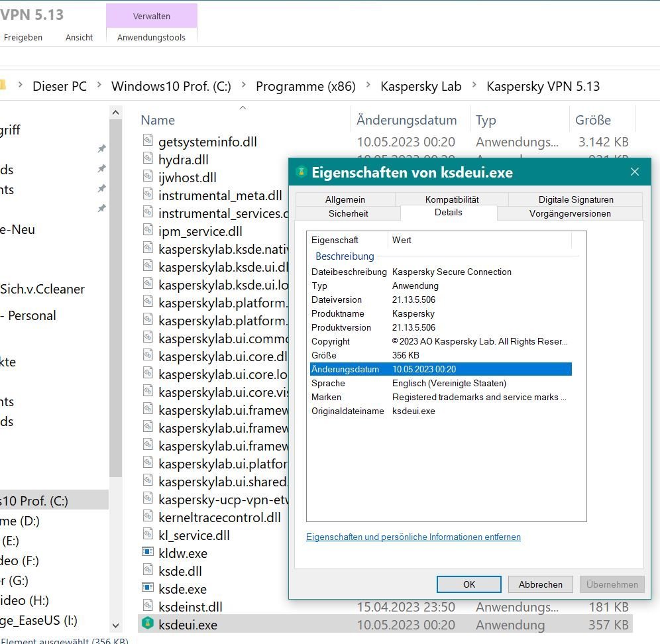Click the kaspersky-ucp-vpn file icon
Screen dimensions: 660x644
click(148, 498)
